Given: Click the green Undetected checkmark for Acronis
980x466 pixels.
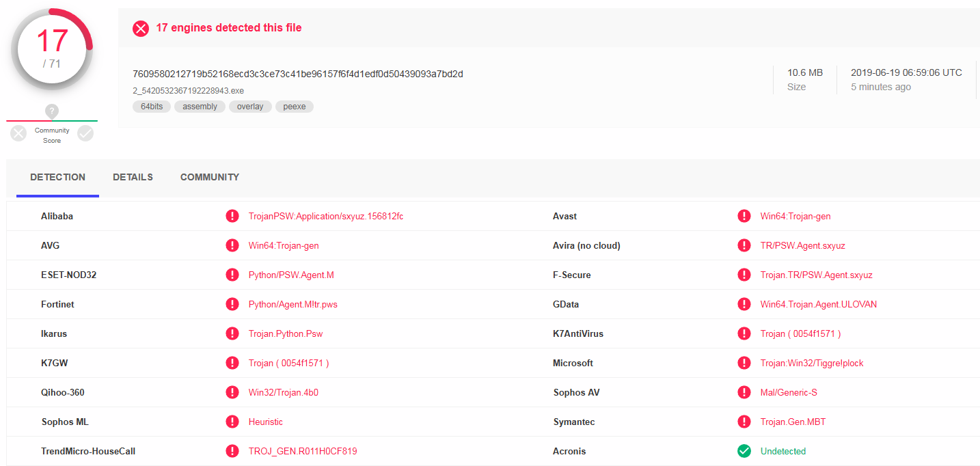Looking at the screenshot, I should 744,451.
